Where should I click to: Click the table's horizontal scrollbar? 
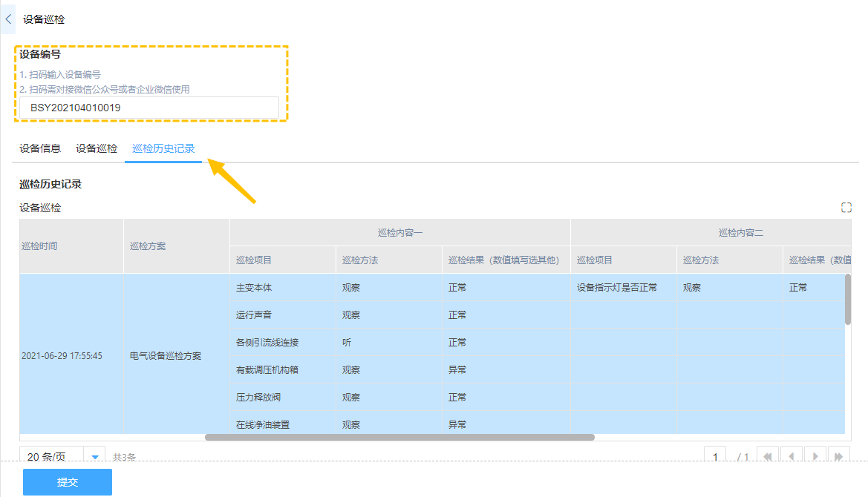click(399, 438)
